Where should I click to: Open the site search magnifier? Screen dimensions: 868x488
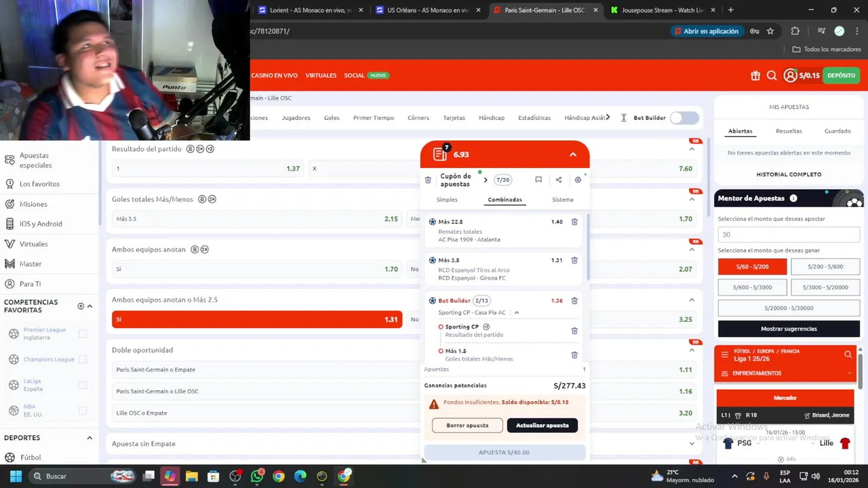772,76
